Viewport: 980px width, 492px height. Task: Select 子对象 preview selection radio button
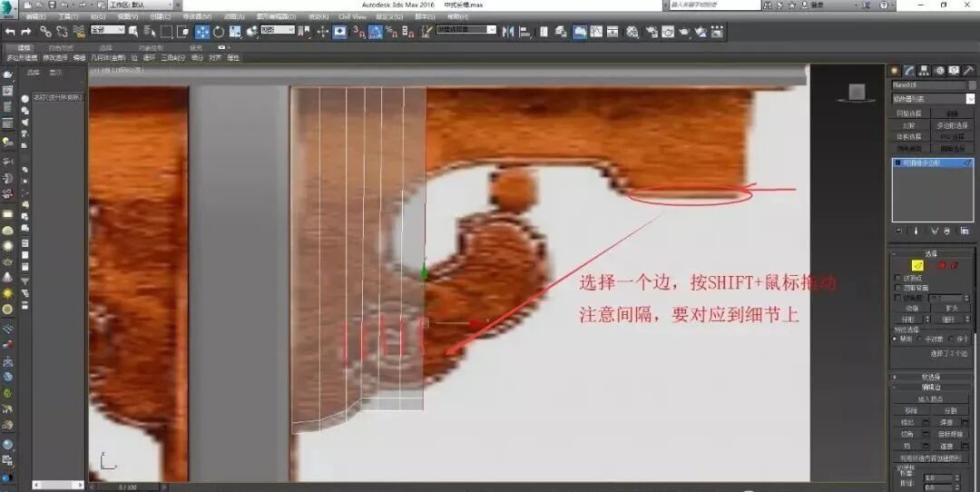[921, 339]
